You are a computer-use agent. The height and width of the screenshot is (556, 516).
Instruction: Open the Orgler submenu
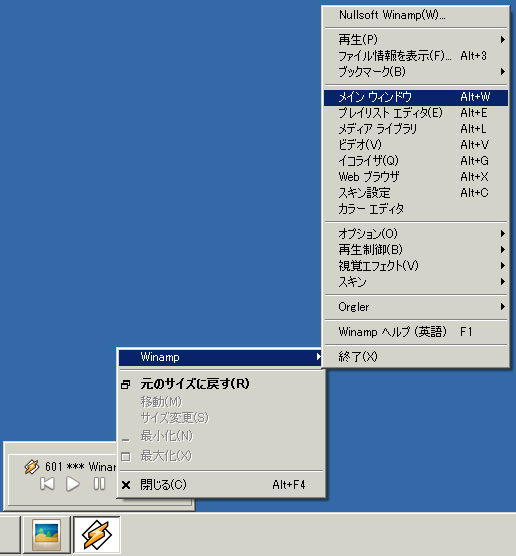coord(416,307)
